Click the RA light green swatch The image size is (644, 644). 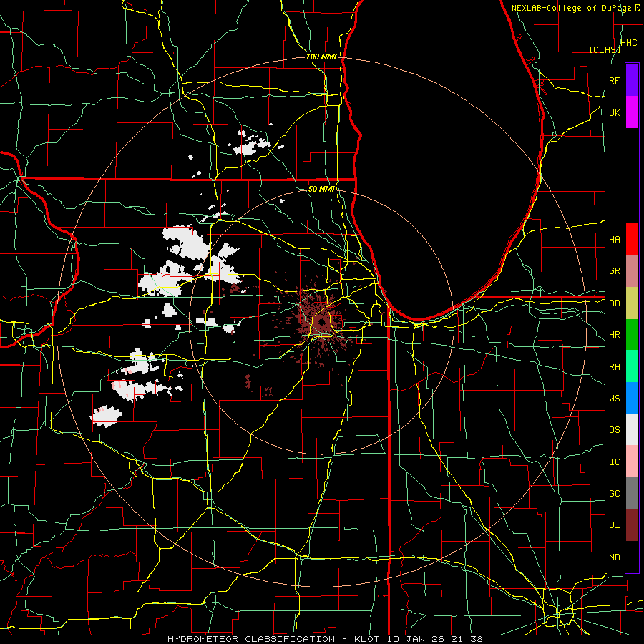pyautogui.click(x=632, y=366)
